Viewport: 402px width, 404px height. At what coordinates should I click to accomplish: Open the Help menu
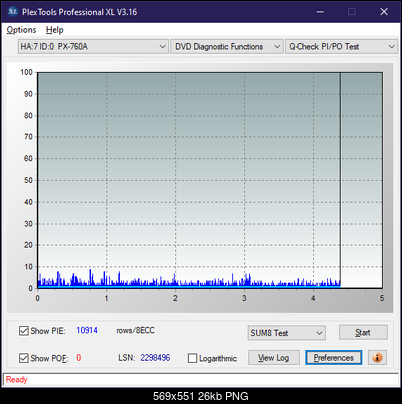click(55, 30)
